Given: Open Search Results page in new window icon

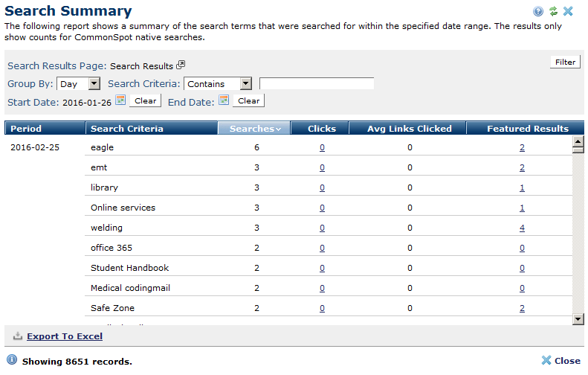Looking at the screenshot, I should pos(181,65).
